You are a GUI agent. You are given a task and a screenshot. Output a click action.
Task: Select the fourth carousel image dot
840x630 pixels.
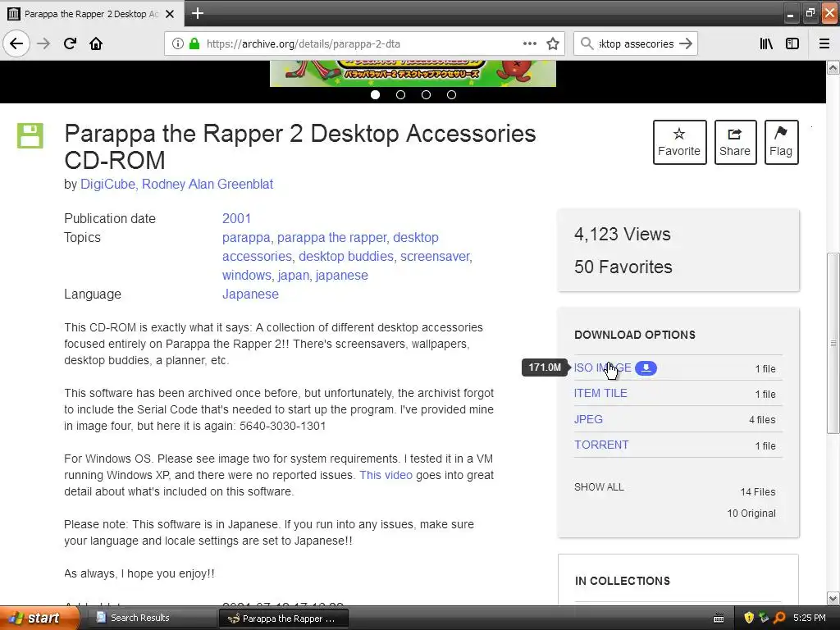(452, 95)
